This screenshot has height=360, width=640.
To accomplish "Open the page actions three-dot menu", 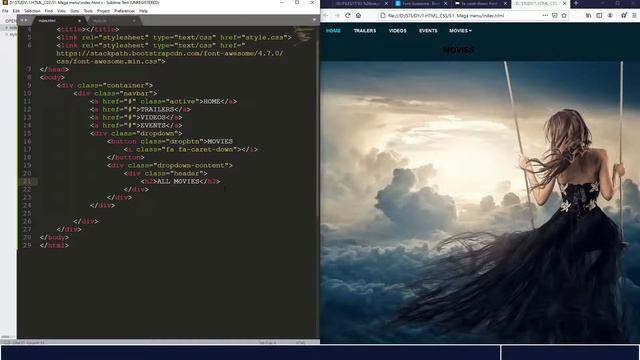I will point(545,16).
